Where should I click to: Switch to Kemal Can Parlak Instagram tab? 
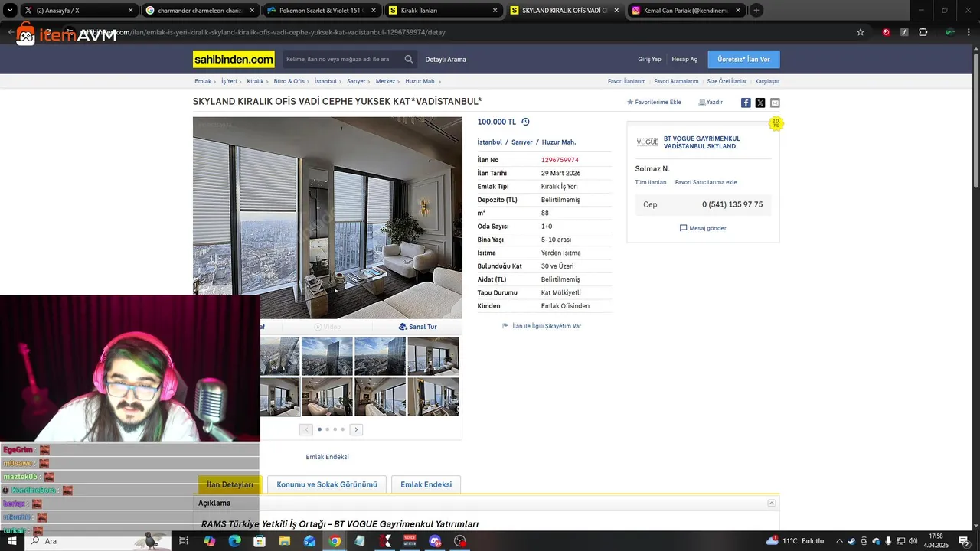pyautogui.click(x=685, y=11)
